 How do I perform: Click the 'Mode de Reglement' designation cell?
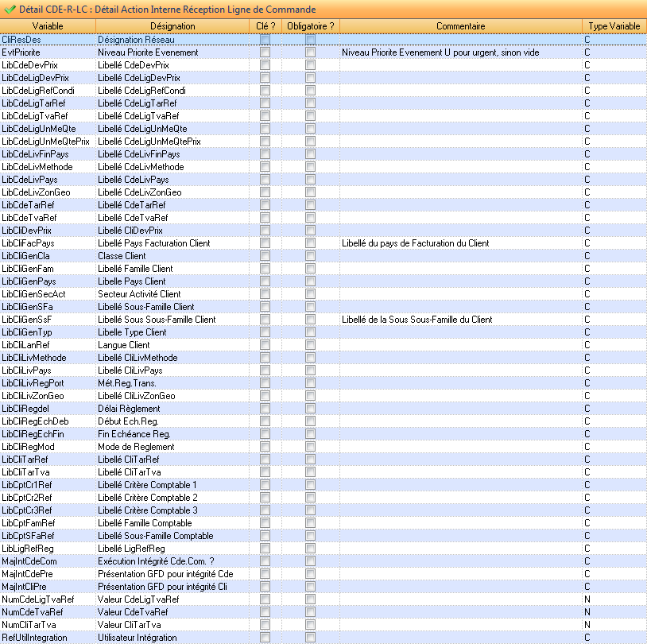pos(172,447)
